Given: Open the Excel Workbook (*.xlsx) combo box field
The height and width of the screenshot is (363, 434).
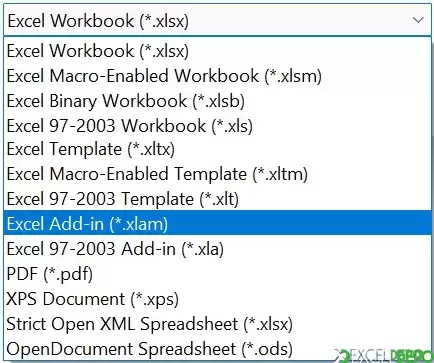Looking at the screenshot, I should pos(217,20).
